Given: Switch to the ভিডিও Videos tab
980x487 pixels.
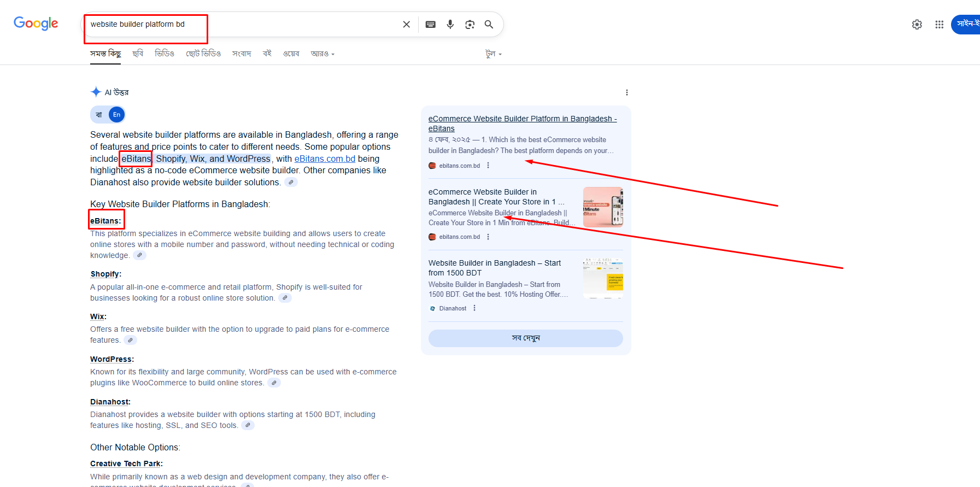Looking at the screenshot, I should pos(165,54).
